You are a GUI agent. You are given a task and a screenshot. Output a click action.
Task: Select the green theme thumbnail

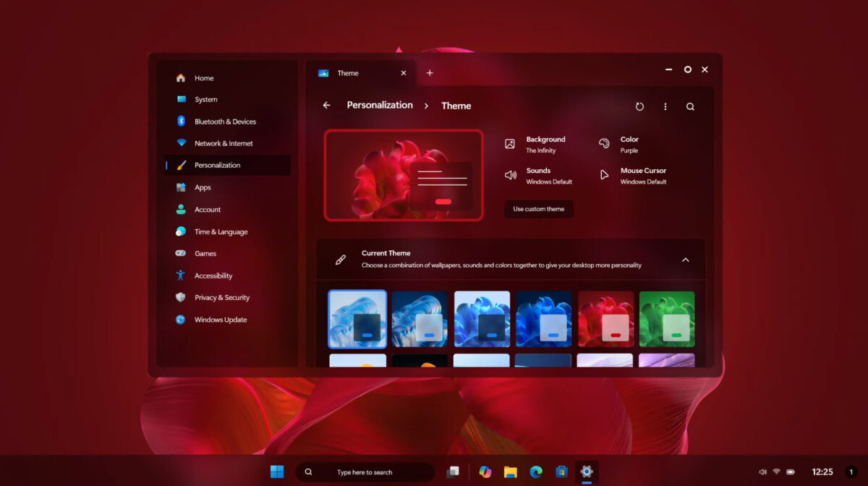tap(666, 318)
